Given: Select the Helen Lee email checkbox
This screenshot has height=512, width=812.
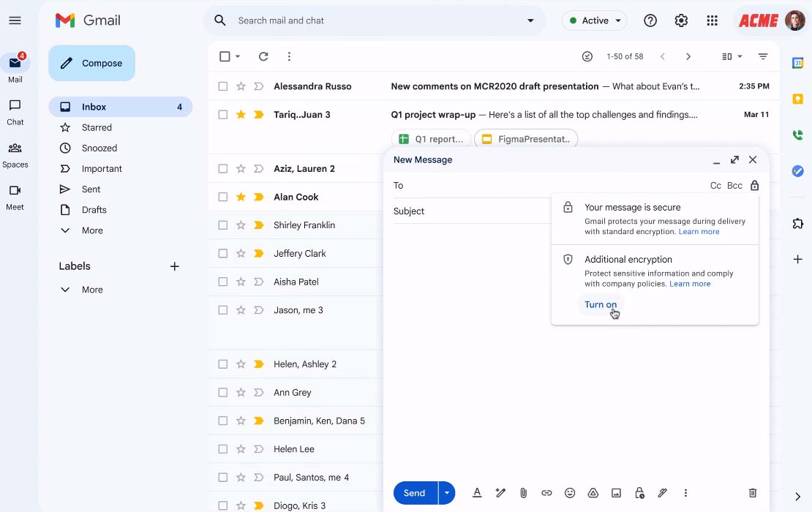Looking at the screenshot, I should tap(222, 449).
